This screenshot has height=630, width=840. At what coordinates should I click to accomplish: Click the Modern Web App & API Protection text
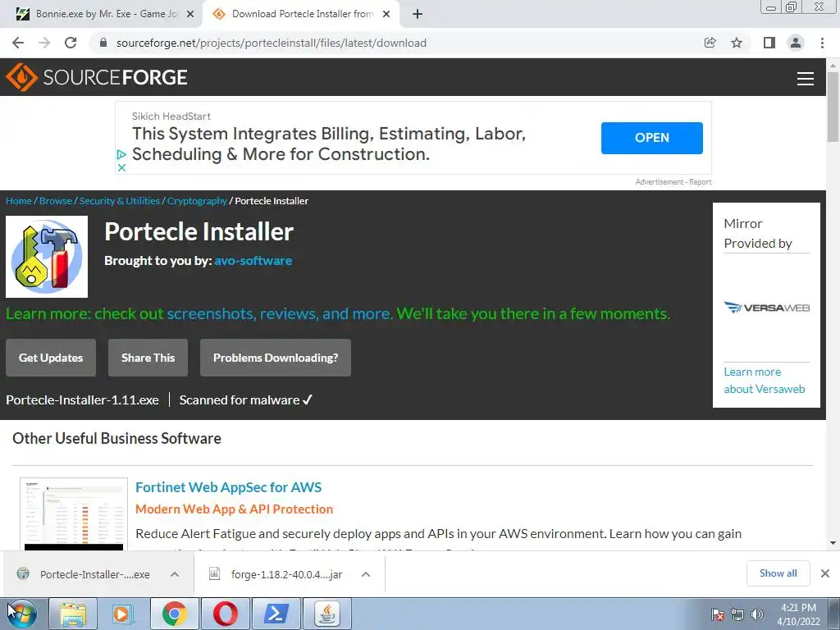point(234,509)
